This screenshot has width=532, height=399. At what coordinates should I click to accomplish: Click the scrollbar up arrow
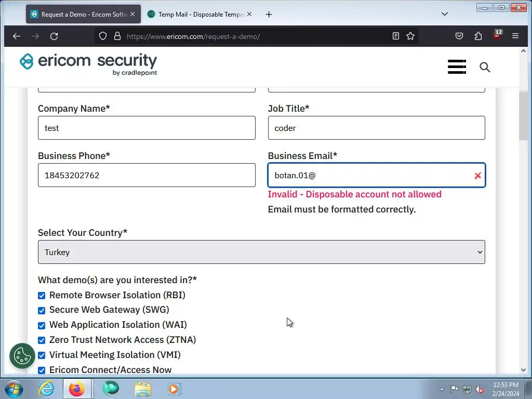523,51
